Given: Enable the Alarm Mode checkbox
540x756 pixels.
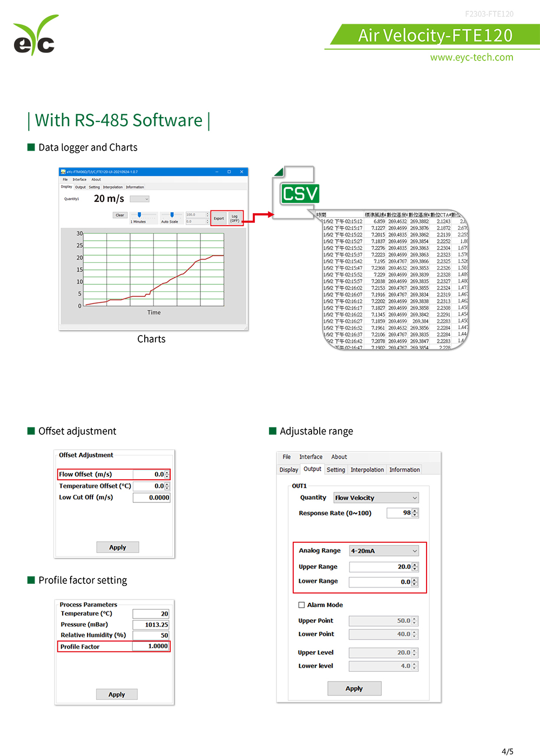Looking at the screenshot, I should point(302,605).
